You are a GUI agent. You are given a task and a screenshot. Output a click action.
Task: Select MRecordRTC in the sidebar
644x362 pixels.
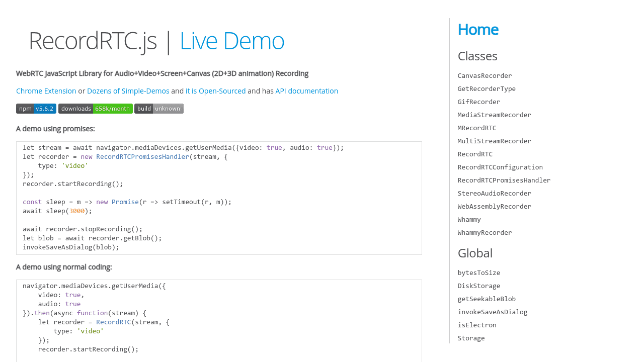pyautogui.click(x=477, y=128)
